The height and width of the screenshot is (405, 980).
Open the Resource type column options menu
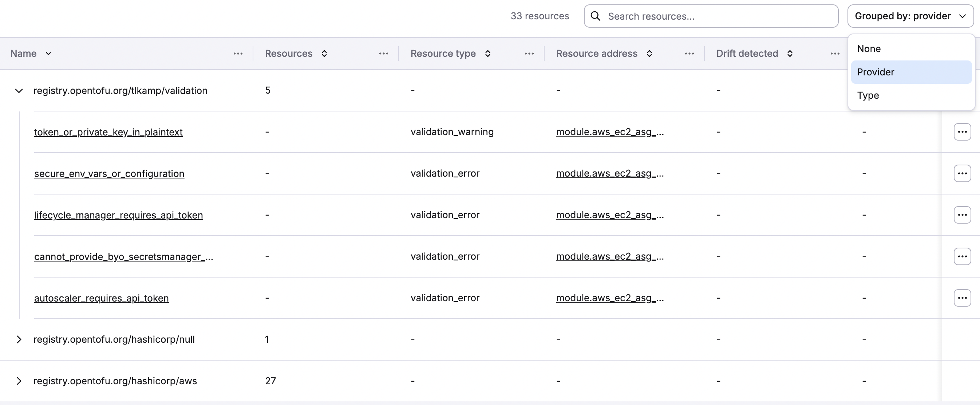(x=529, y=54)
